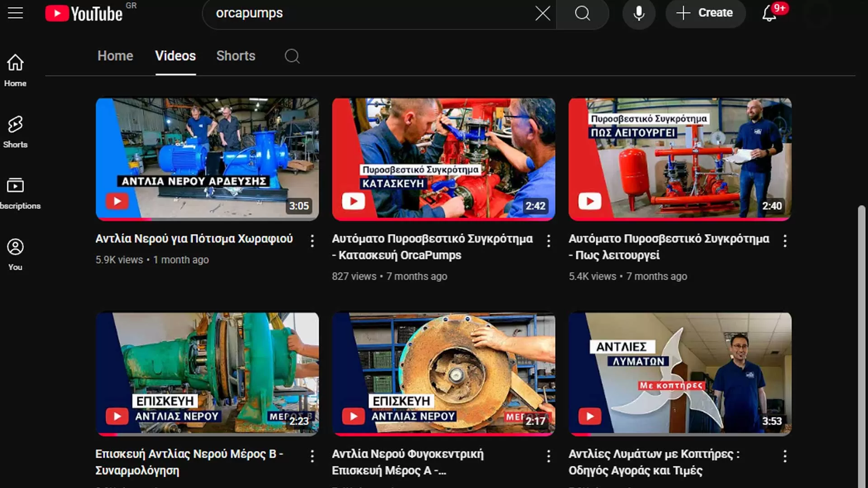868x488 pixels.
Task: Open options menu for Κατασκευή OrcaPumps video
Action: click(548, 241)
